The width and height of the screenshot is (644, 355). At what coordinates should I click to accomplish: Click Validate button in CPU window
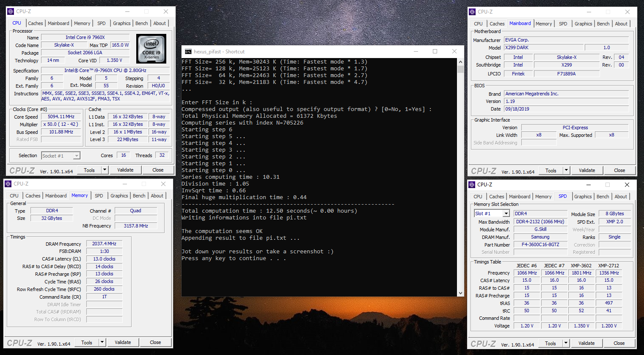pos(125,170)
